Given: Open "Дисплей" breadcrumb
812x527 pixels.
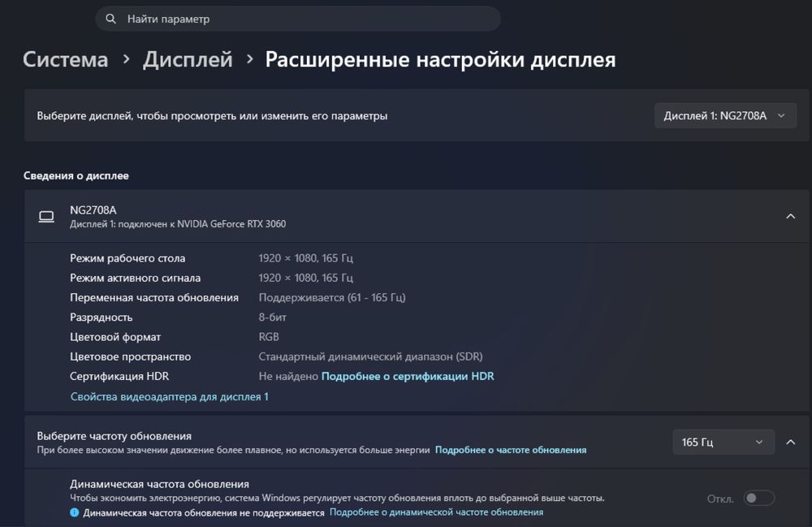Looking at the screenshot, I should (x=188, y=59).
